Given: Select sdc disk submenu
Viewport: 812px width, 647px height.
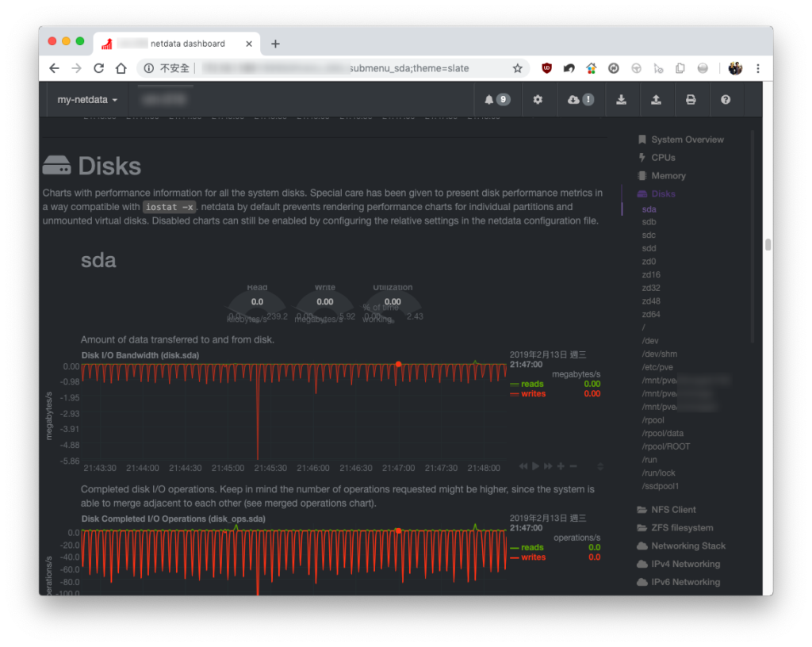Looking at the screenshot, I should [649, 235].
